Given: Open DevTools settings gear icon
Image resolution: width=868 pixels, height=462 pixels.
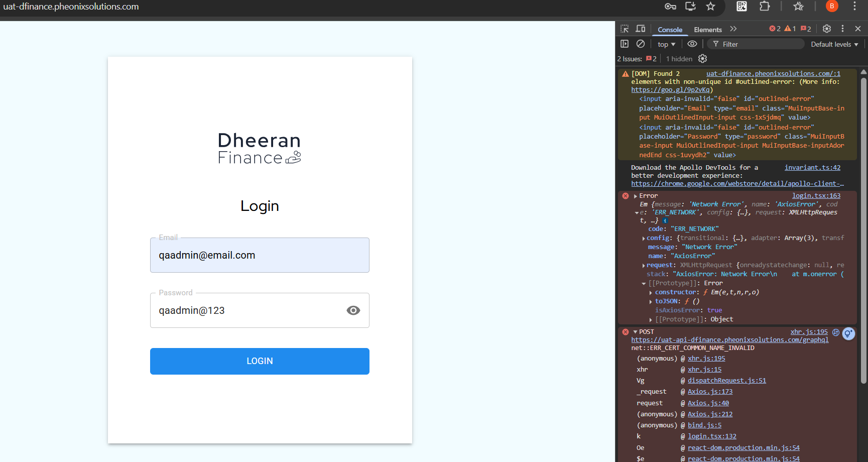Looking at the screenshot, I should point(827,29).
